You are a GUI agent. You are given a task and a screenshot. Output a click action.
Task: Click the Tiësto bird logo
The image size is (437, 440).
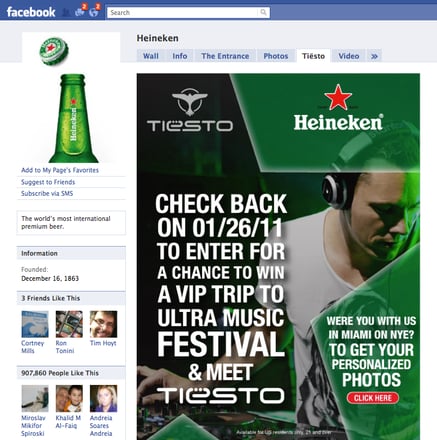[x=190, y=101]
